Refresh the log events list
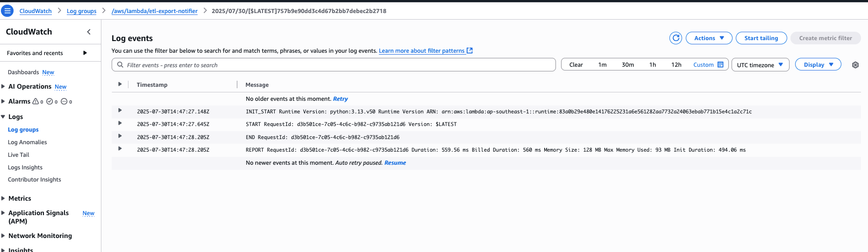The width and height of the screenshot is (868, 252). (x=676, y=38)
